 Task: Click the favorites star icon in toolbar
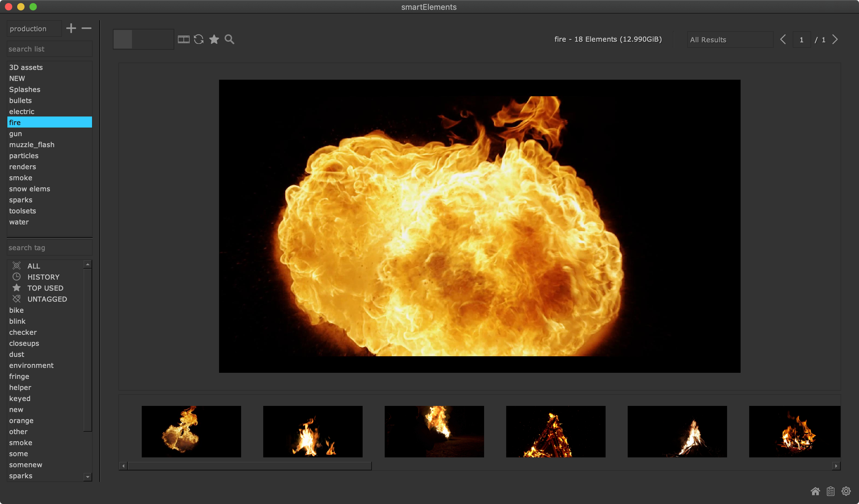[214, 40]
